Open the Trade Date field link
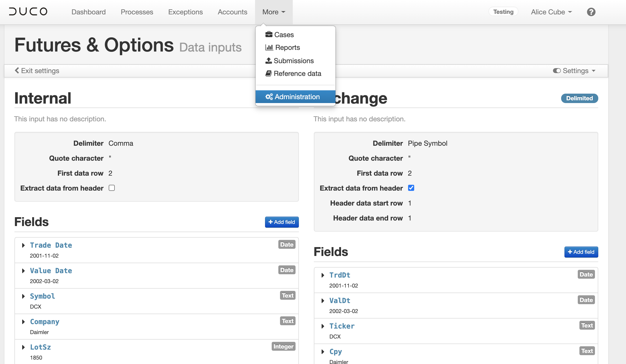 (x=51, y=245)
